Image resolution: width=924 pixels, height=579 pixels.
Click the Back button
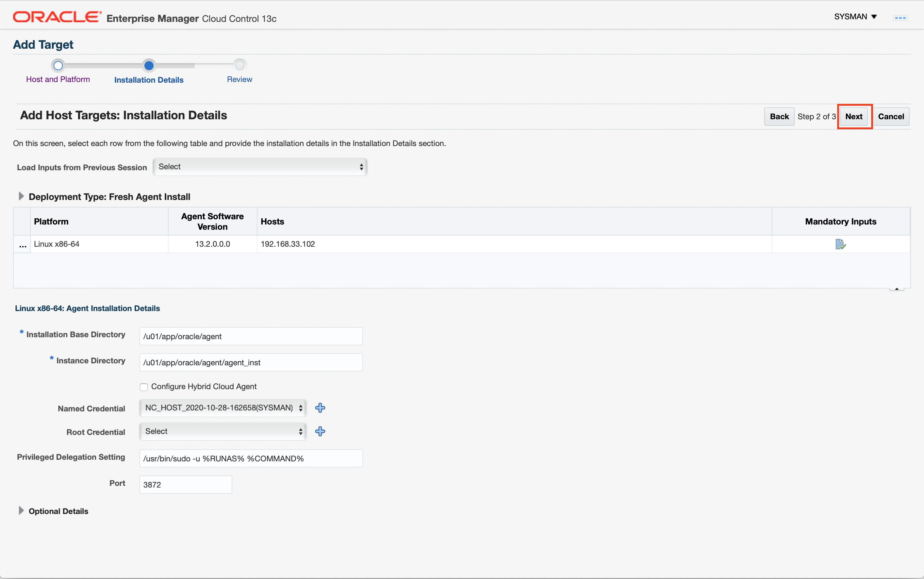(779, 116)
